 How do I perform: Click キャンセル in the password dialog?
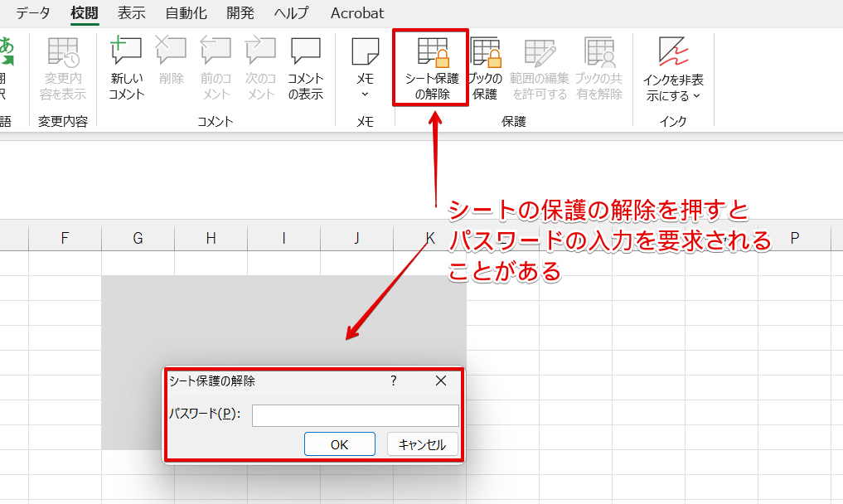(x=423, y=444)
